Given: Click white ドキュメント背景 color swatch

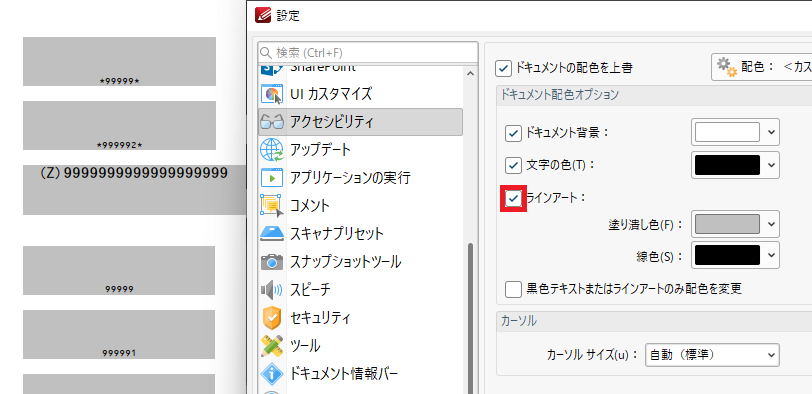Looking at the screenshot, I should click(727, 132).
